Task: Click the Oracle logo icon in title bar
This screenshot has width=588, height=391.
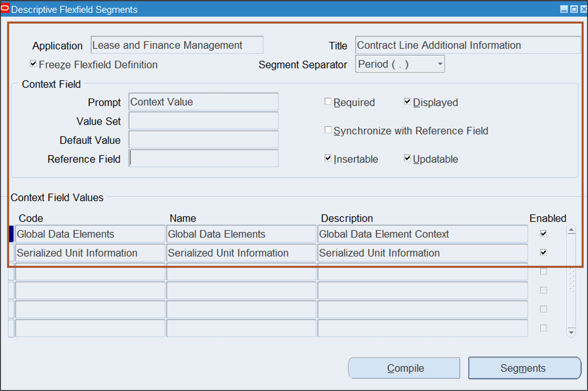Action: [x=5, y=8]
